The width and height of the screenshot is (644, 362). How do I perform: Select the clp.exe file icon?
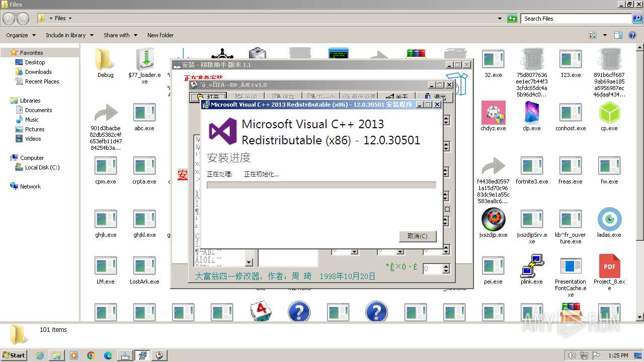[x=532, y=112]
